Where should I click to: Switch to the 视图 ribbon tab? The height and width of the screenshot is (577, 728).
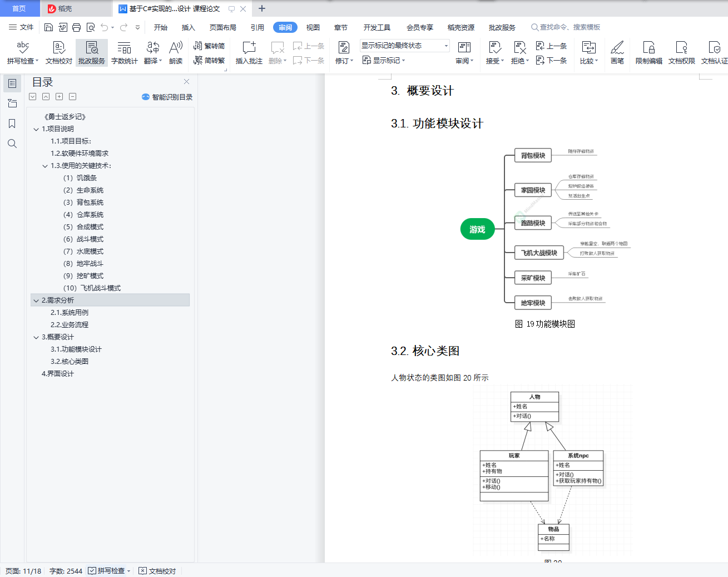click(313, 27)
